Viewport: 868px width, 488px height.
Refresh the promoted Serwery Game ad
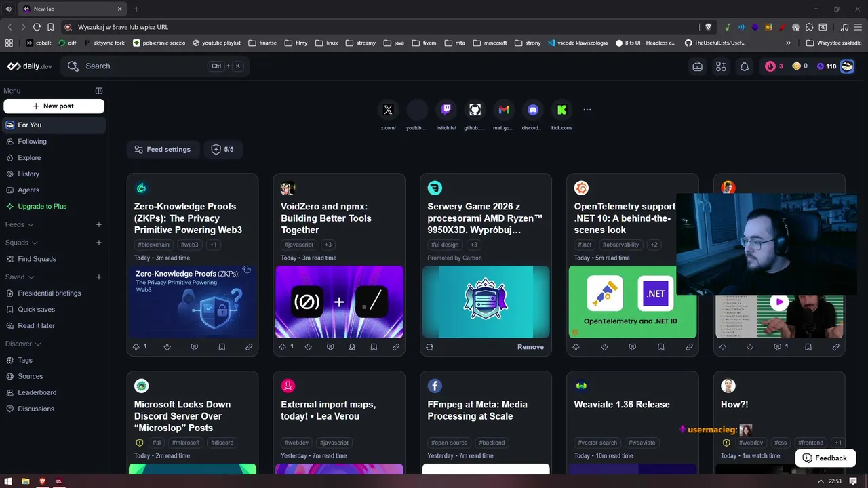pos(429,347)
